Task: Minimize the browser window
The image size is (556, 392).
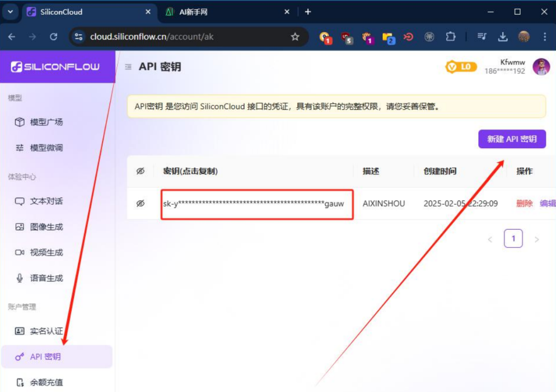Action: click(490, 12)
